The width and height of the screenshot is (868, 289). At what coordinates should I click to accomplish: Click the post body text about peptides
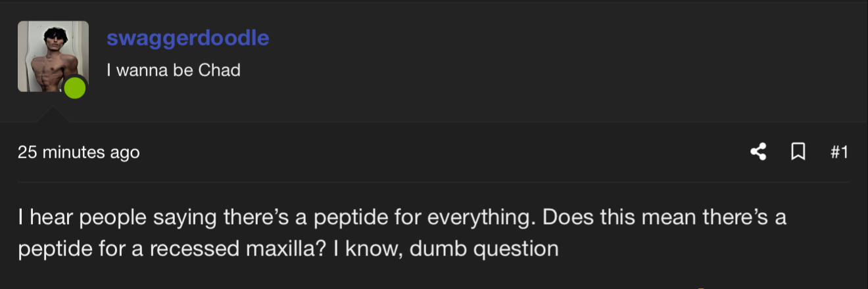click(x=402, y=233)
